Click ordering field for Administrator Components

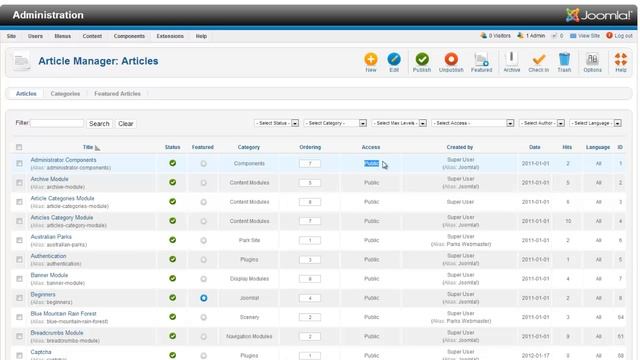310,164
